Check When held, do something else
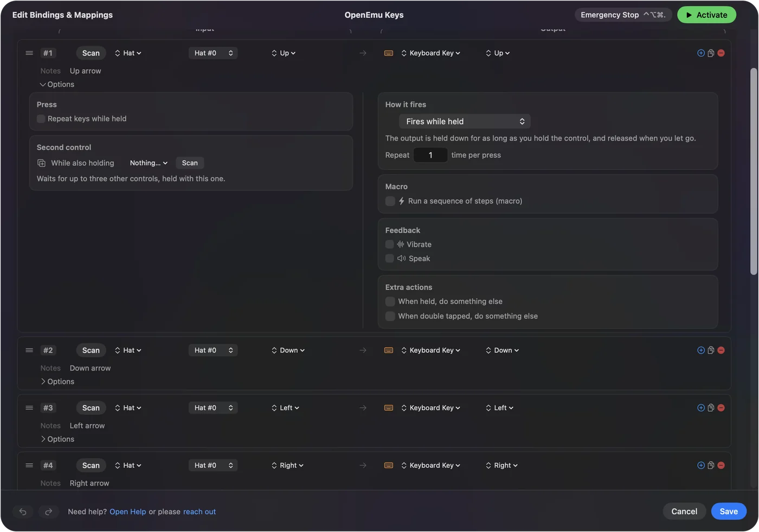The image size is (759, 532). tap(390, 302)
